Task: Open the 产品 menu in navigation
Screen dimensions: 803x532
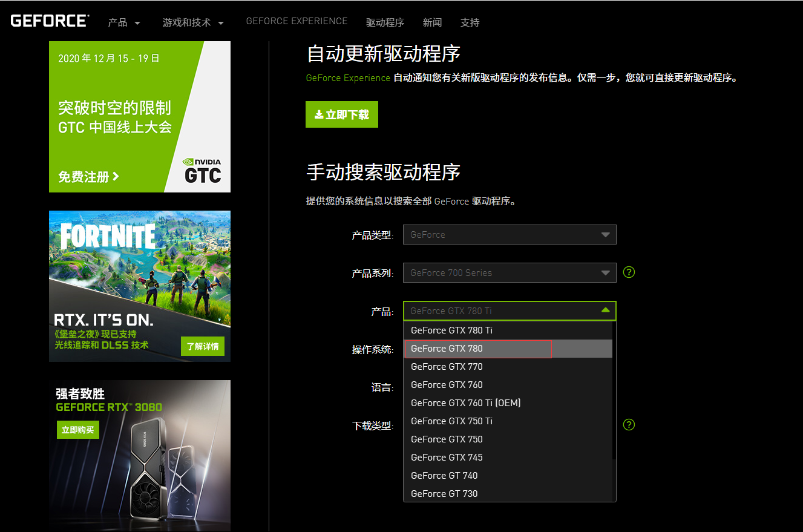Action: point(123,22)
